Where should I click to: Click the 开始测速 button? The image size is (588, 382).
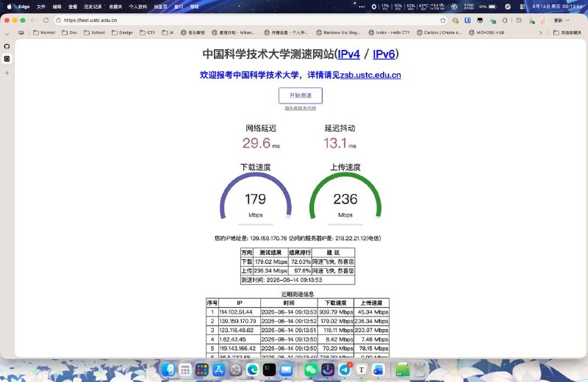(x=301, y=95)
